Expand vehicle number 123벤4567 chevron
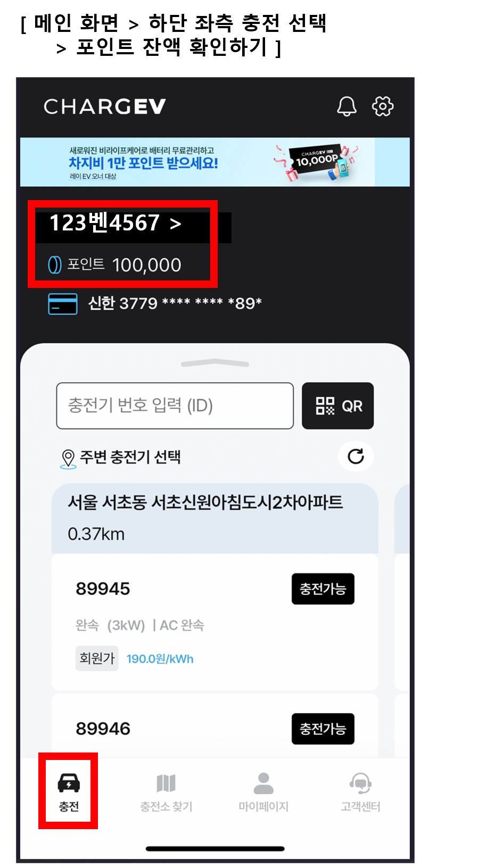Screen dimensions: 495x868 coord(176,224)
